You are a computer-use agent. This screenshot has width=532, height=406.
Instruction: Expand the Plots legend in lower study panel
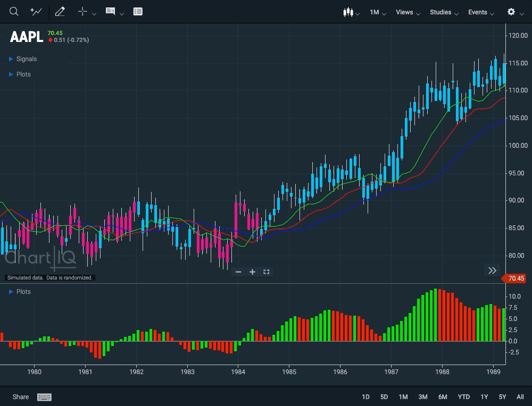click(20, 291)
